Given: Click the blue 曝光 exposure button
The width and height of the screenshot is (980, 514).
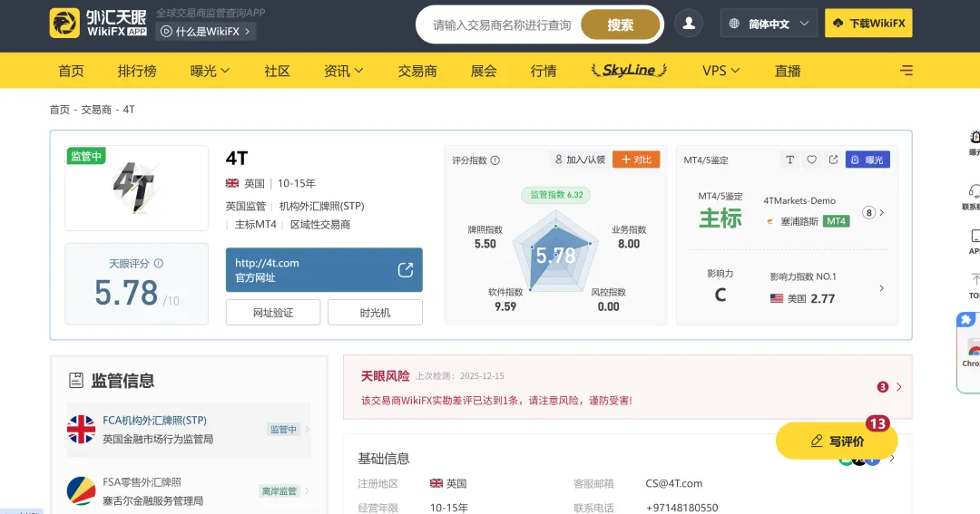Looking at the screenshot, I should coord(867,160).
